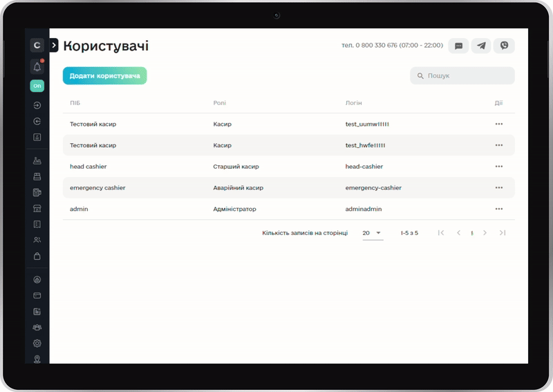Click the Ролі column header
Screen dimensions: 553x392
pos(219,103)
